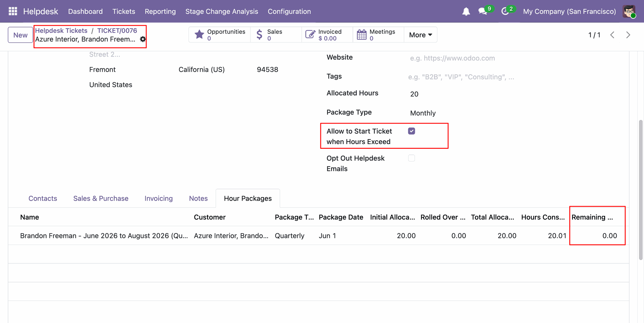The width and height of the screenshot is (644, 323).
Task: Click the Opportunities 0 smart button
Action: point(220,35)
